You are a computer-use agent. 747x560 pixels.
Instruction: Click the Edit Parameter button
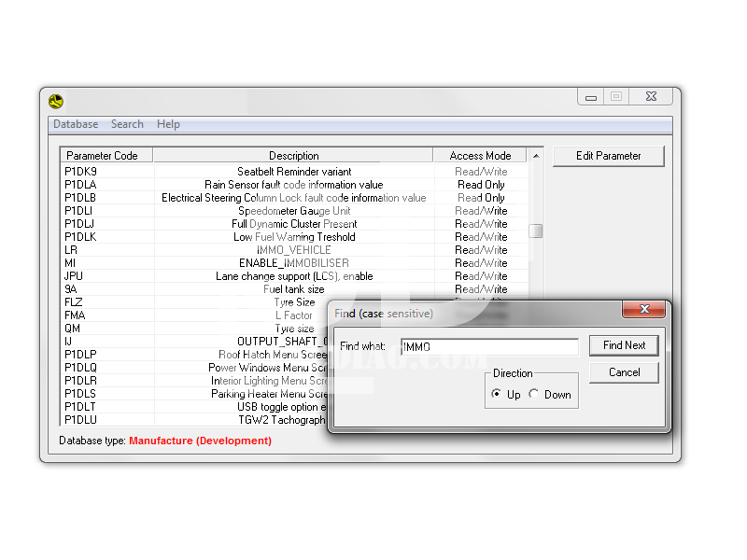click(x=608, y=156)
